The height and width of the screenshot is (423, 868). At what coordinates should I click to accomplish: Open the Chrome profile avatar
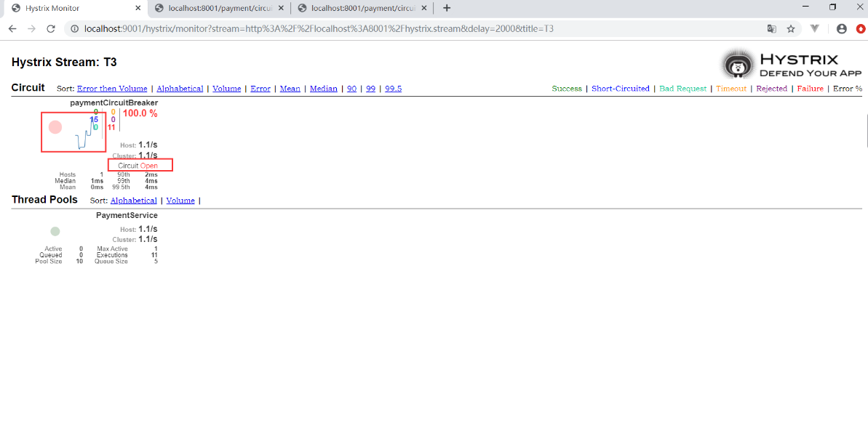[842, 29]
